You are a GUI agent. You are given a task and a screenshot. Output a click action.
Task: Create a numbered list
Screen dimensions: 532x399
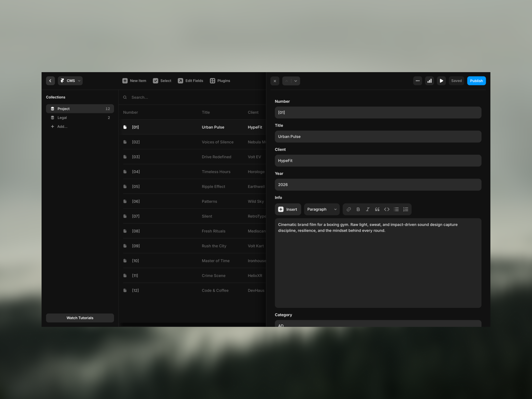tap(406, 209)
